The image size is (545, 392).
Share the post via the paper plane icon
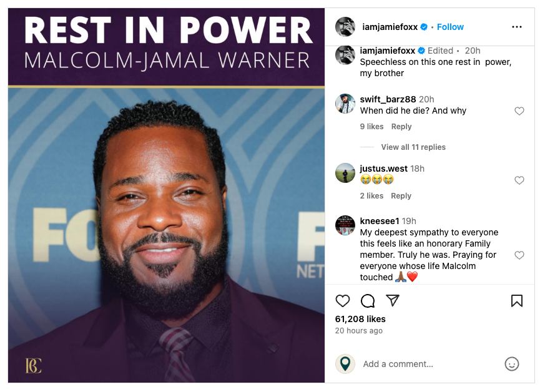(x=393, y=300)
